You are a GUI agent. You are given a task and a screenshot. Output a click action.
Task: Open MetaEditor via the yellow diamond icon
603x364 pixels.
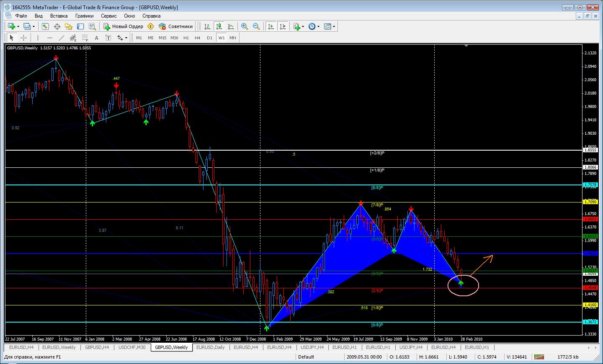coord(151,26)
